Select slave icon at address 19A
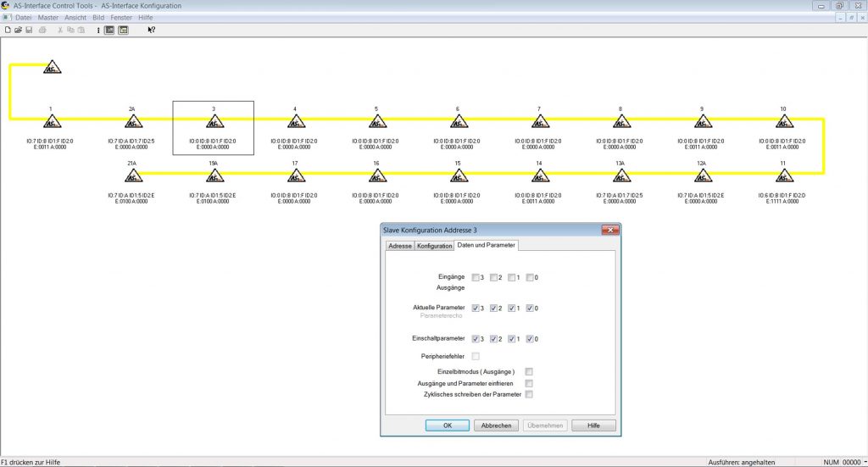 click(214, 176)
